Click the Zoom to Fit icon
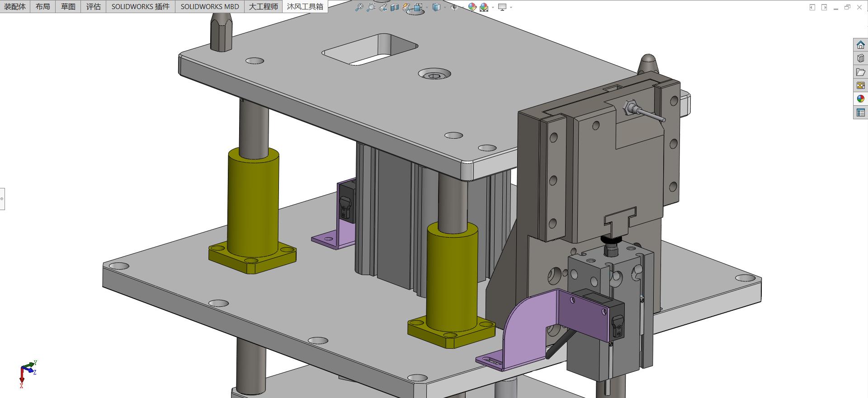Screen dimensions: 868x398 [359, 7]
